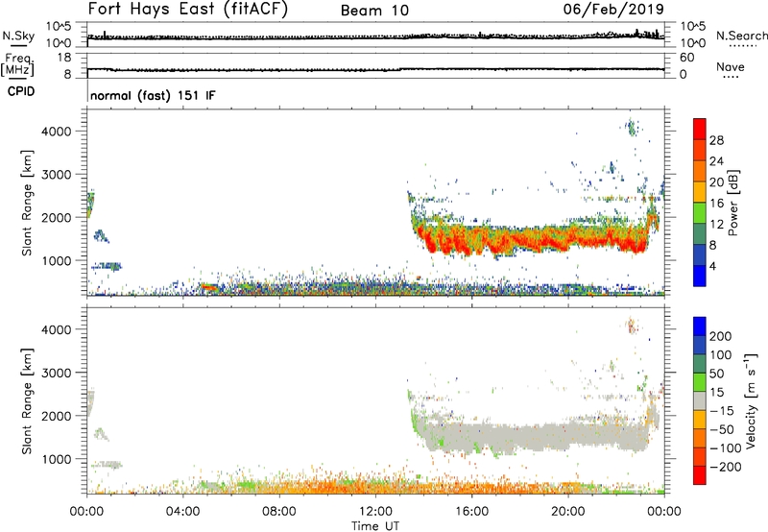Click the noise trace line in N.Sky panel

pos(375,36)
